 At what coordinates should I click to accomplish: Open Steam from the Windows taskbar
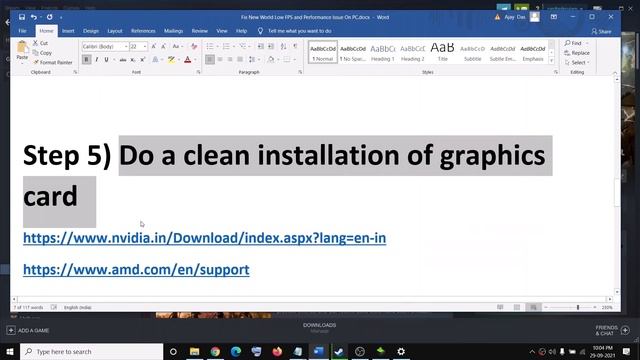(x=339, y=351)
